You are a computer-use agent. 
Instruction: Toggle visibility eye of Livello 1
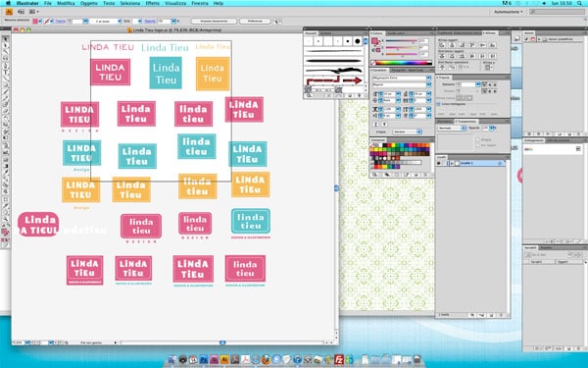(439, 163)
